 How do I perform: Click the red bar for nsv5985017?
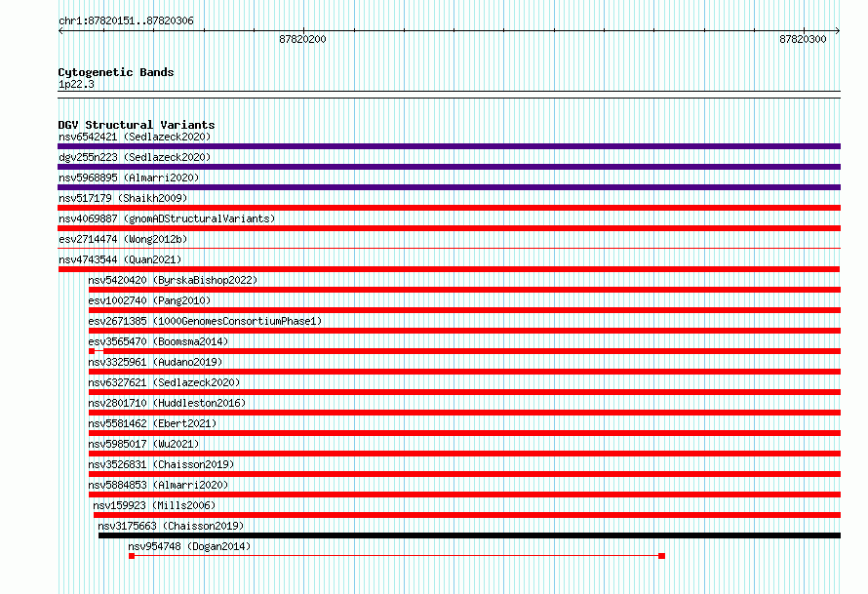pyautogui.click(x=464, y=454)
